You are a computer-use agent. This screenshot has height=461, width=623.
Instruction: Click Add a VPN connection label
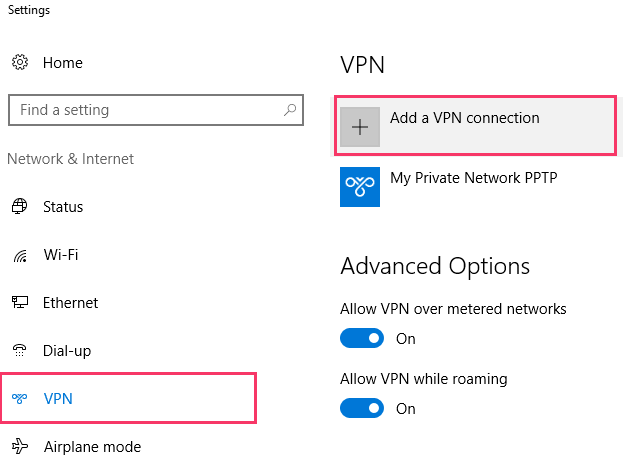[x=464, y=118]
